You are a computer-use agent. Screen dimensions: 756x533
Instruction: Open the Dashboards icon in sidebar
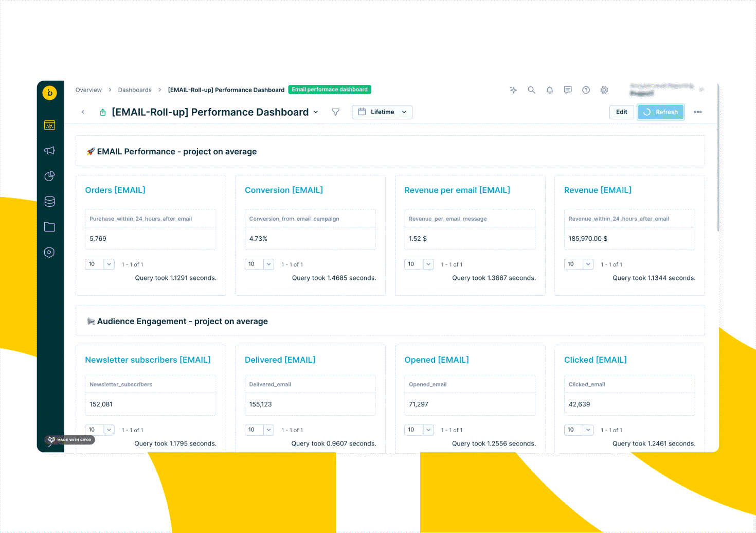tap(49, 125)
